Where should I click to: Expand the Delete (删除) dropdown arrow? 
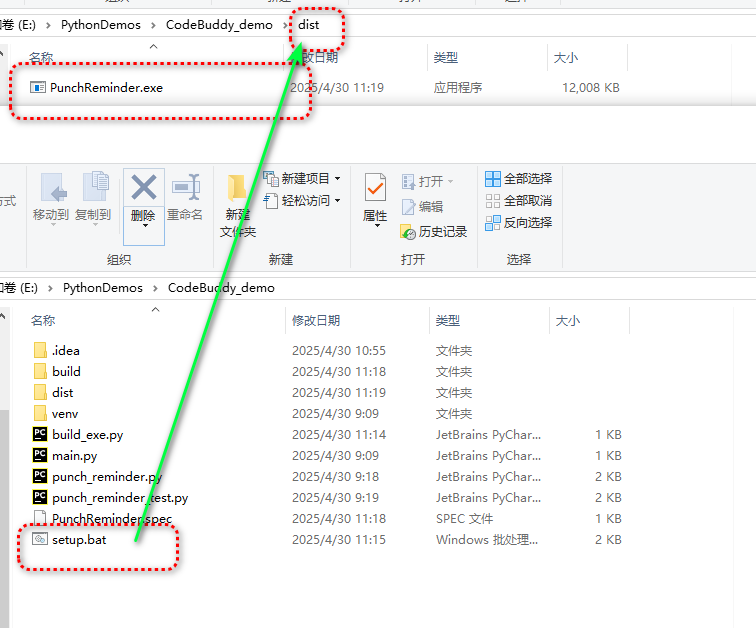click(145, 226)
